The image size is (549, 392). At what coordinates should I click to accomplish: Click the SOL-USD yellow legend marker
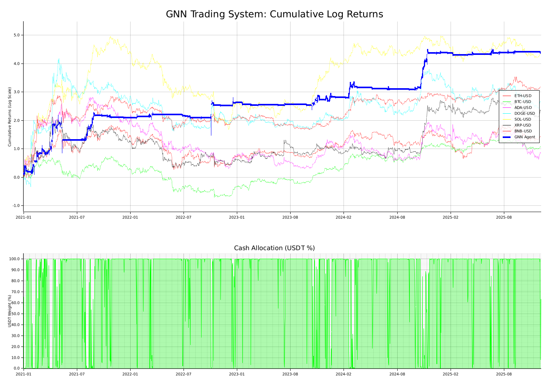click(507, 119)
